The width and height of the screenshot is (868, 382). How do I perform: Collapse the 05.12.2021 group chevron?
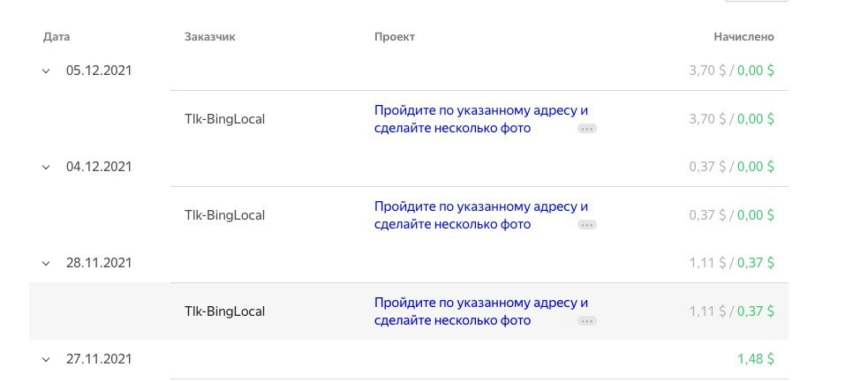click(46, 71)
